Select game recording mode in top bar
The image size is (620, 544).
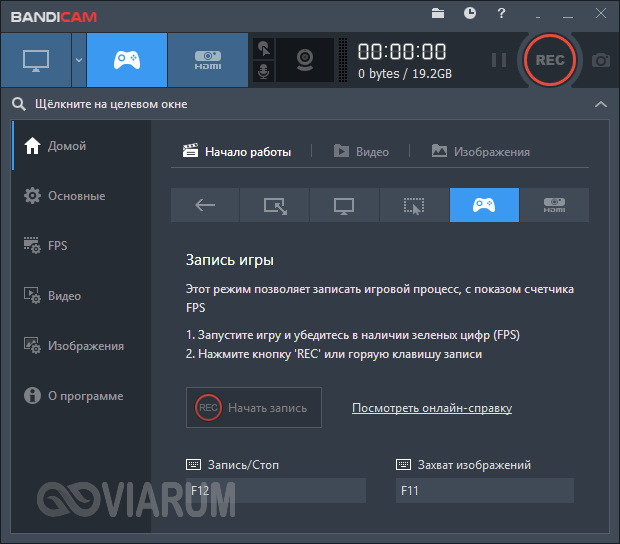[x=127, y=60]
